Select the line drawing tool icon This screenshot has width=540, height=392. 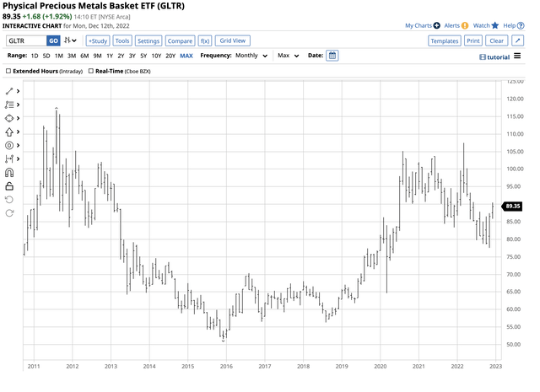(x=9, y=91)
